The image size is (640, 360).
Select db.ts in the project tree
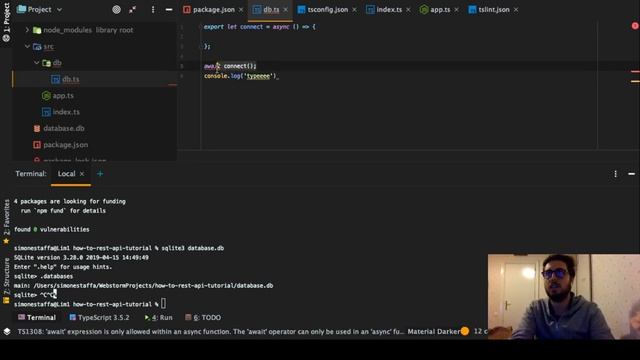[71, 79]
